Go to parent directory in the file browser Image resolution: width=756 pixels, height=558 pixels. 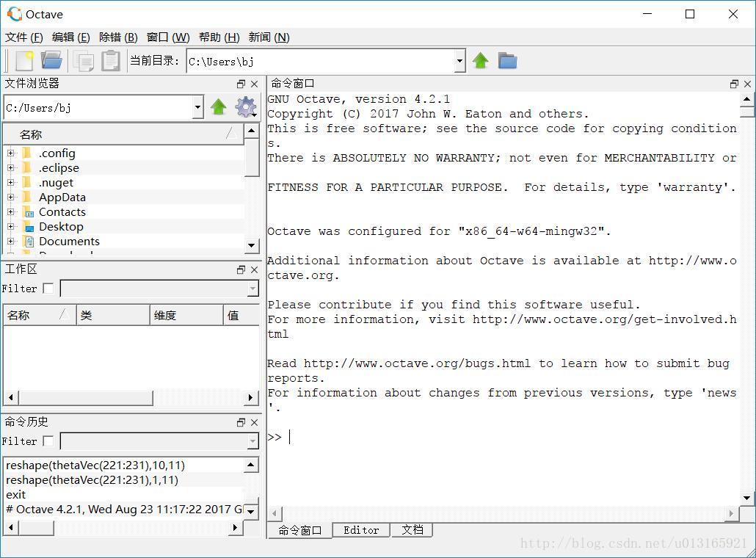[x=219, y=107]
